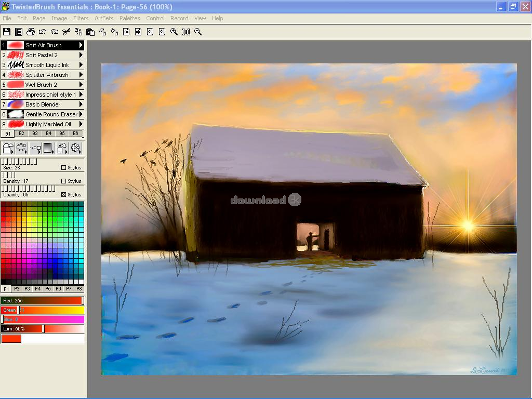Screen dimensions: 532x399
Task: Open the gear brush settings icon
Action: click(x=76, y=149)
